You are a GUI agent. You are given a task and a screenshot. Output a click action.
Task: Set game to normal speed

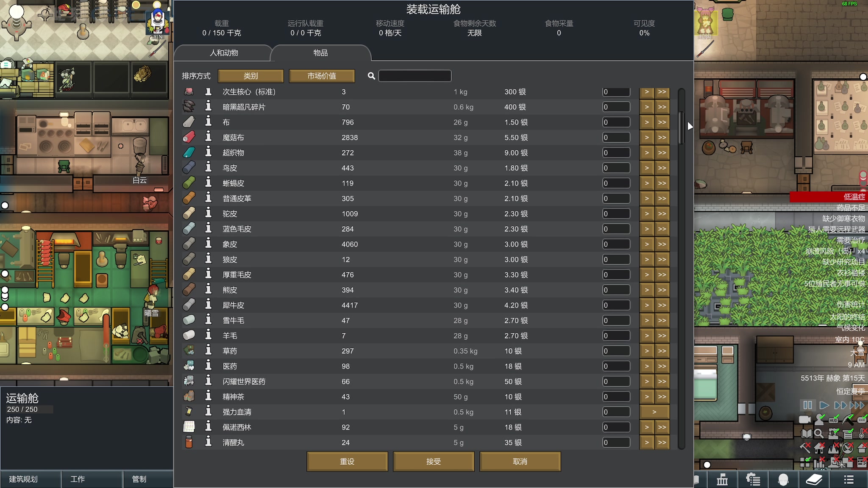[x=824, y=405]
